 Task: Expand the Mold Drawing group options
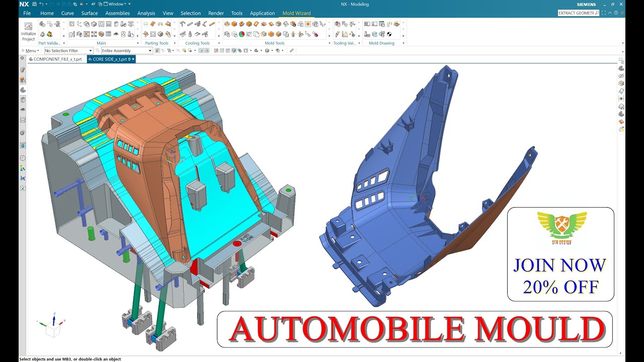pos(404,43)
